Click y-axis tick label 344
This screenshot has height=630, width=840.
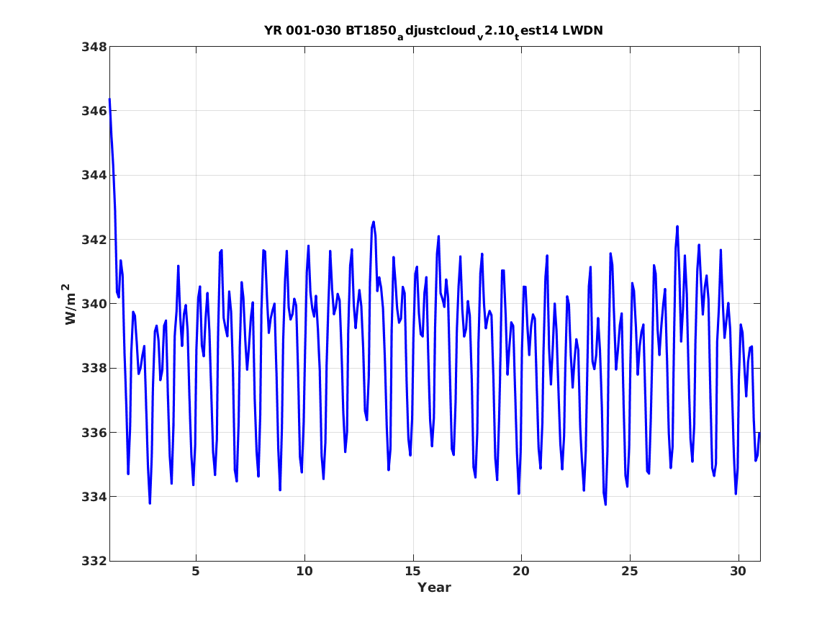[94, 175]
